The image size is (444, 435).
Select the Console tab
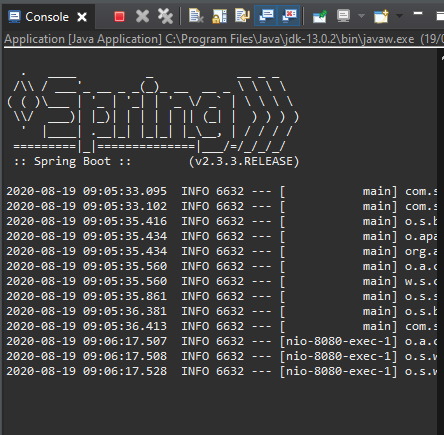[47, 17]
